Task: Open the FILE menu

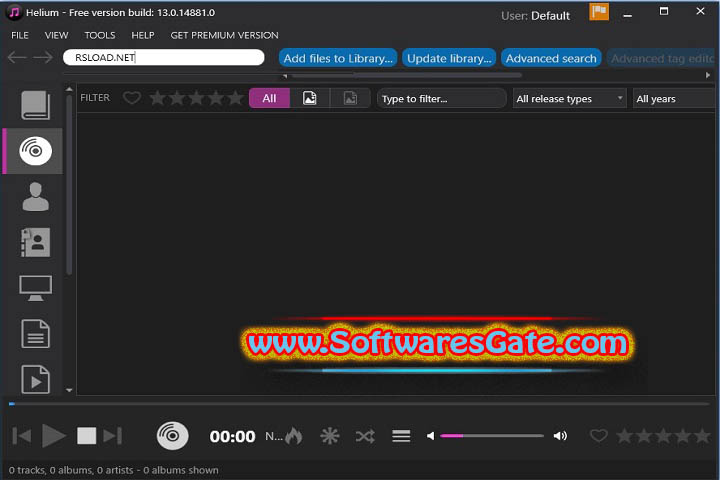Action: 20,35
